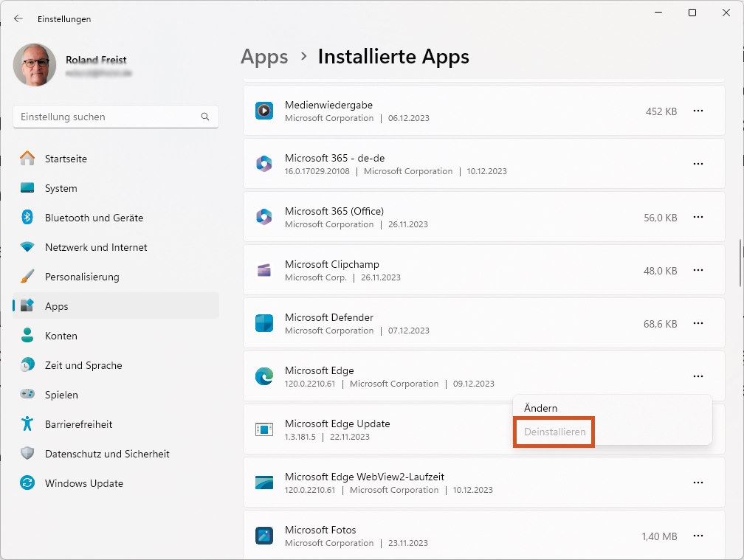The width and height of the screenshot is (744, 560).
Task: Minimize the Einstellungen window
Action: tap(658, 13)
